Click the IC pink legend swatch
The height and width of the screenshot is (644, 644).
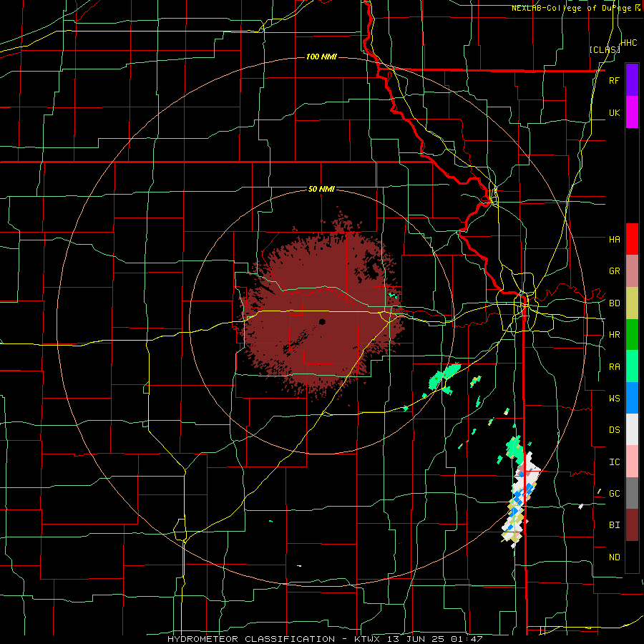[x=632, y=462]
